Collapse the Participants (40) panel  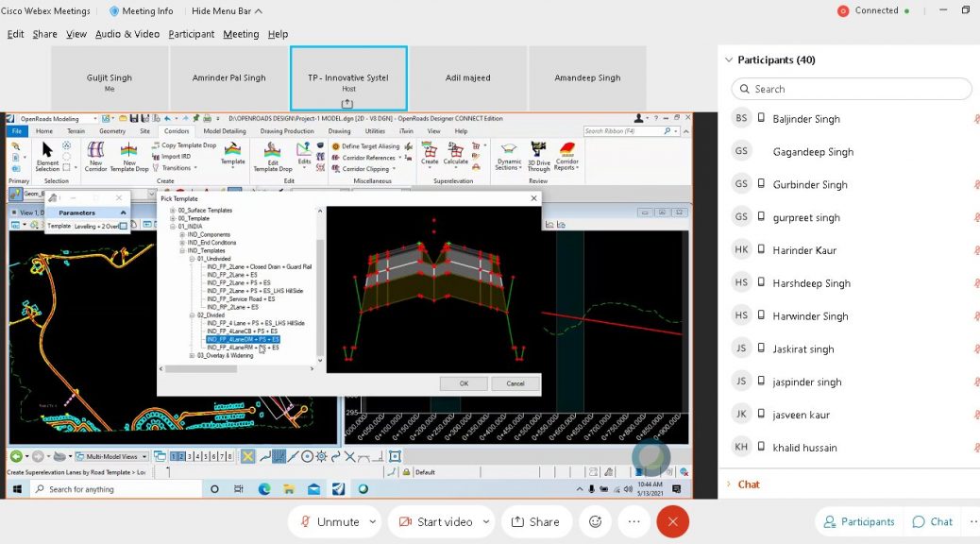[728, 60]
